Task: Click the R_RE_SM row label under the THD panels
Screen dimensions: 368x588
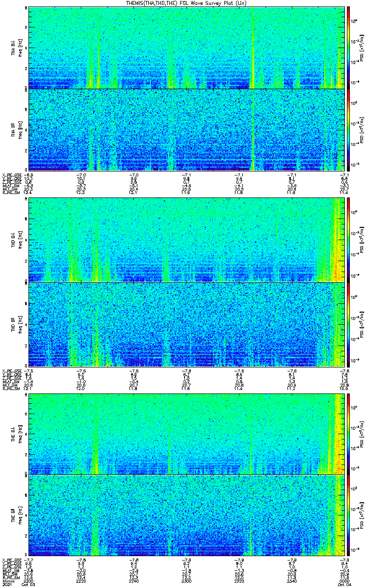Action: [x=10, y=388]
